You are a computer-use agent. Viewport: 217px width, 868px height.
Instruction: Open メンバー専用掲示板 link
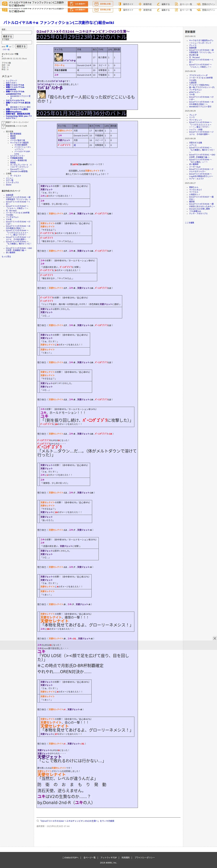click(18, 160)
